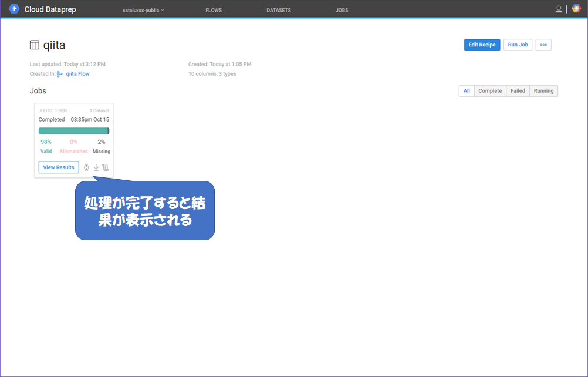Open the job recipe scroll icon
The height and width of the screenshot is (377, 588).
point(106,167)
